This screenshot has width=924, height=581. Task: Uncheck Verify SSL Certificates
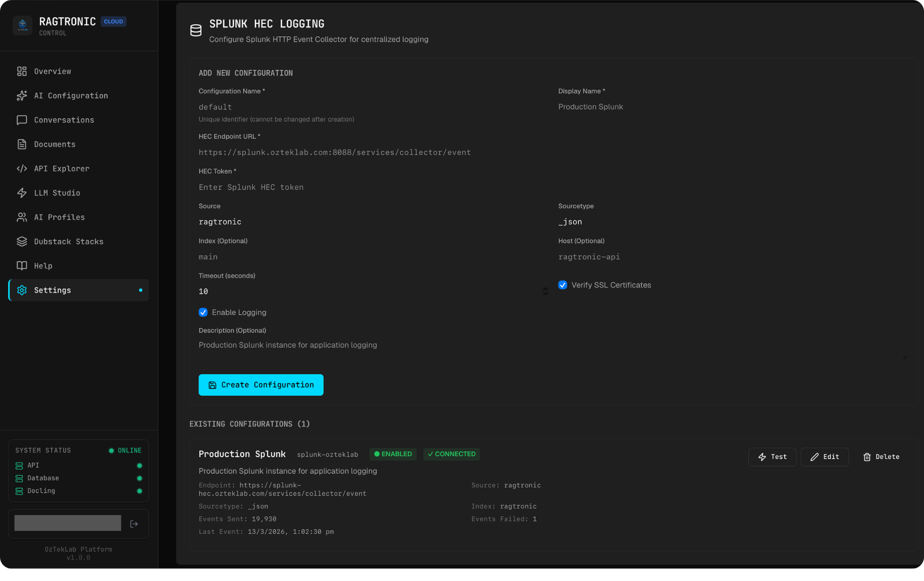pos(563,285)
